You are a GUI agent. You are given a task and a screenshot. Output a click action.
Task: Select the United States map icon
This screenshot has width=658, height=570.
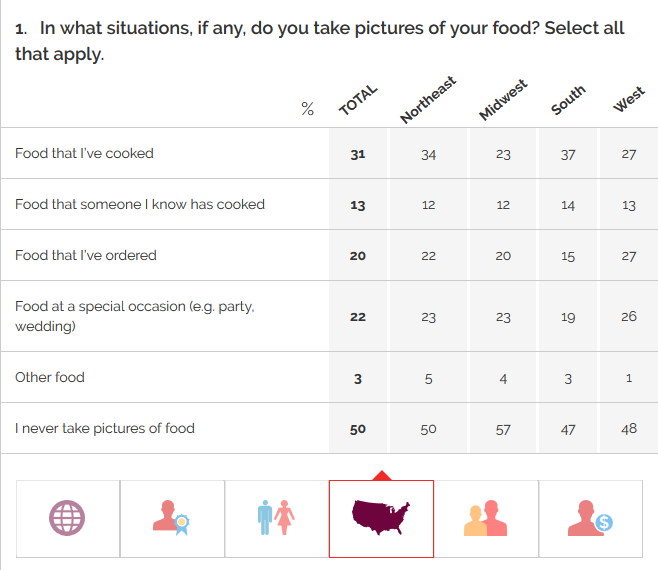point(381,518)
